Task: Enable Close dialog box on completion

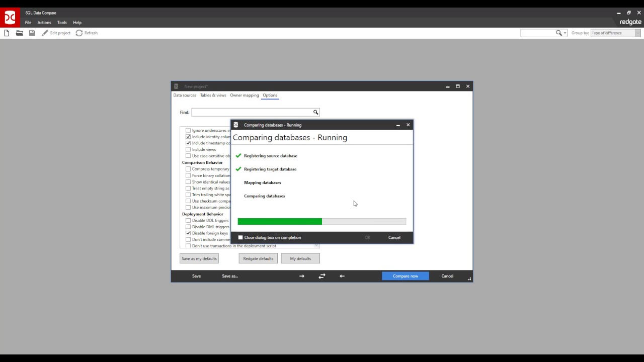Action: point(240,238)
